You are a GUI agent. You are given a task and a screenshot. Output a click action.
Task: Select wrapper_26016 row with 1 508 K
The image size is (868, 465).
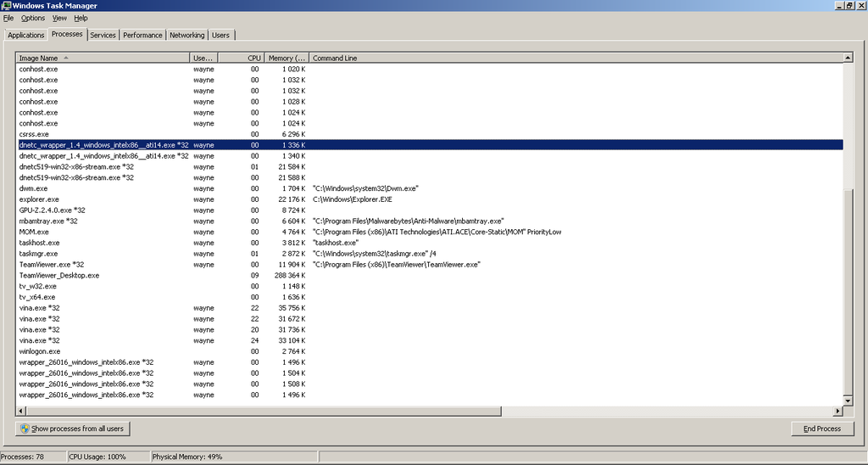click(430, 384)
